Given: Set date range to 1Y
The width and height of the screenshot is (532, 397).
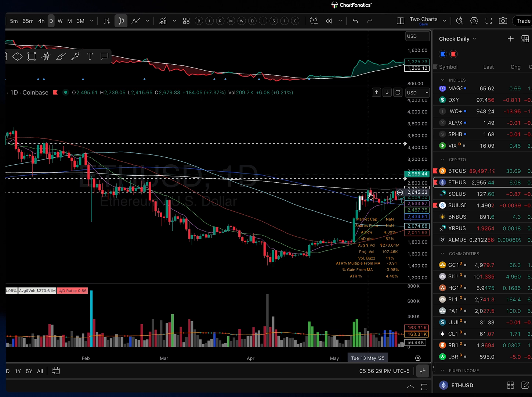Looking at the screenshot, I should [18, 371].
